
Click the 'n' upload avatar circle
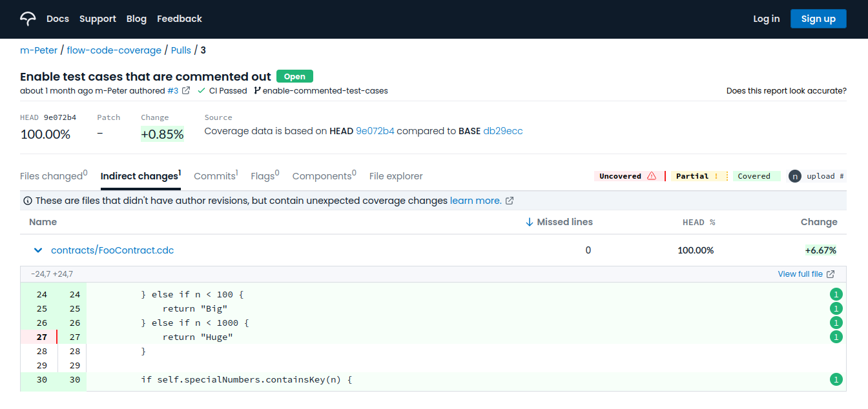pos(795,175)
